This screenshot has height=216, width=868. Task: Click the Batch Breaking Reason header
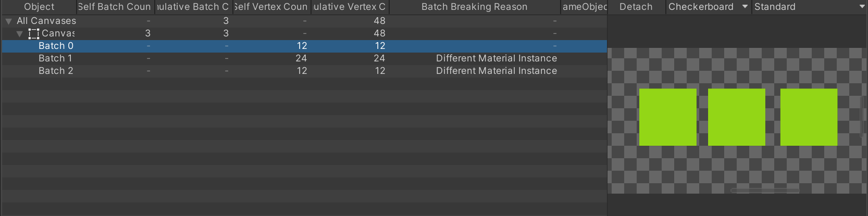pos(475,7)
